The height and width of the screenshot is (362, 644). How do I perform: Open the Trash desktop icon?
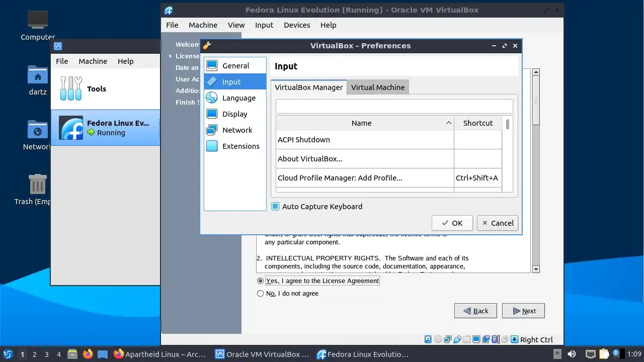point(38,184)
